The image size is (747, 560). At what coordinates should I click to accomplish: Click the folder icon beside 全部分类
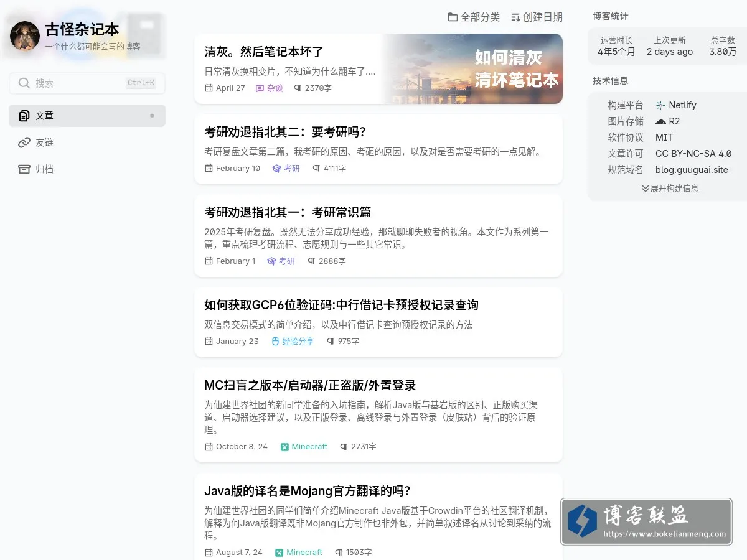click(453, 17)
